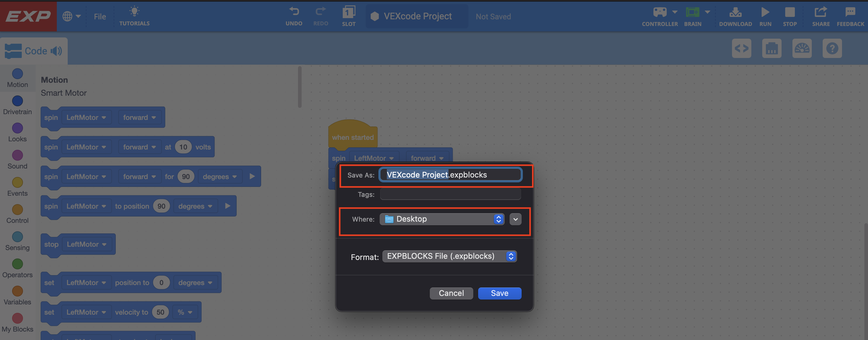Open the globe language selector

pos(71,16)
